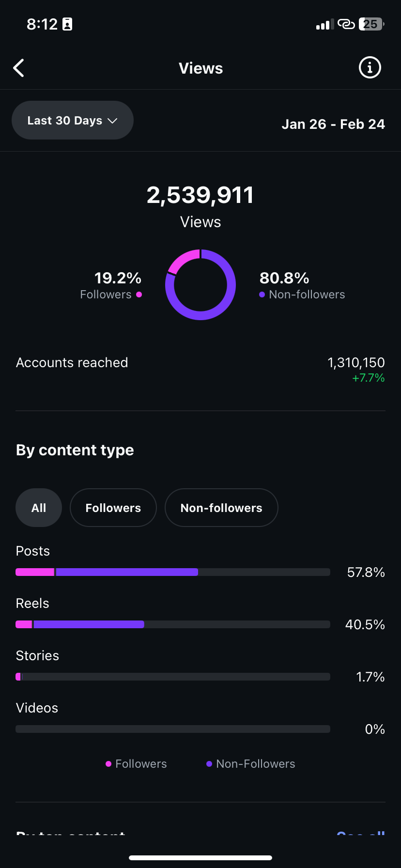Select the Non-followers filter pill

point(221,508)
